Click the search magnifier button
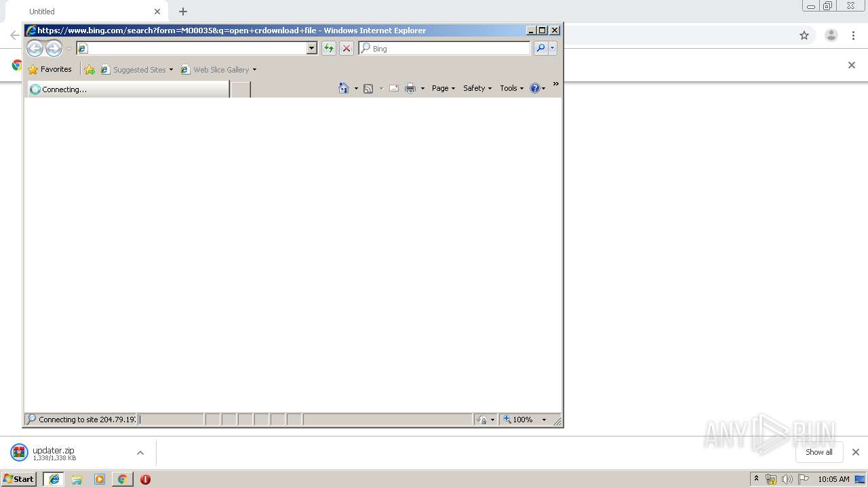The width and height of the screenshot is (868, 488). (x=540, y=48)
